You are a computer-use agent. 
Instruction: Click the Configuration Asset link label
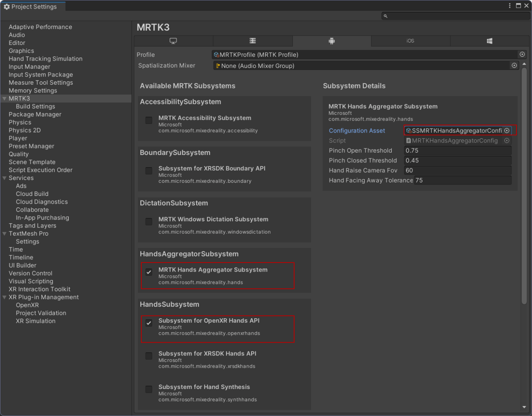(x=357, y=131)
